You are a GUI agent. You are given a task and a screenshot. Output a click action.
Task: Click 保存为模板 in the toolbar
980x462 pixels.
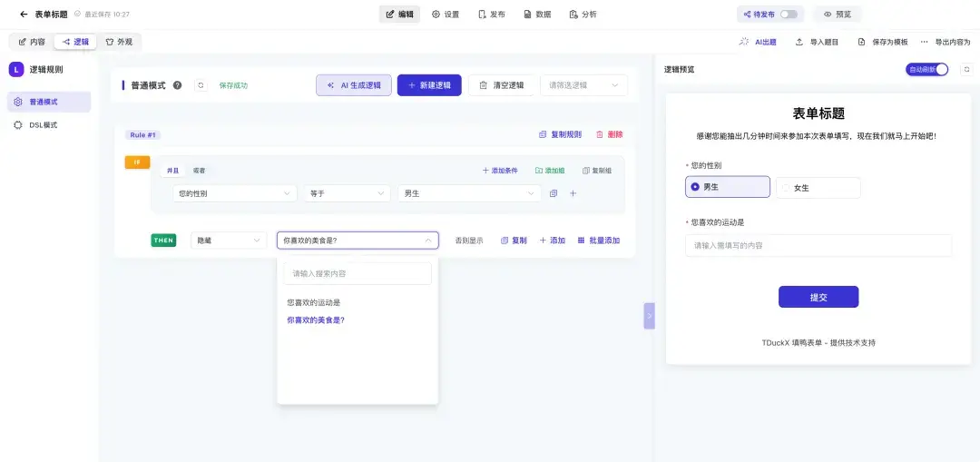coord(883,42)
